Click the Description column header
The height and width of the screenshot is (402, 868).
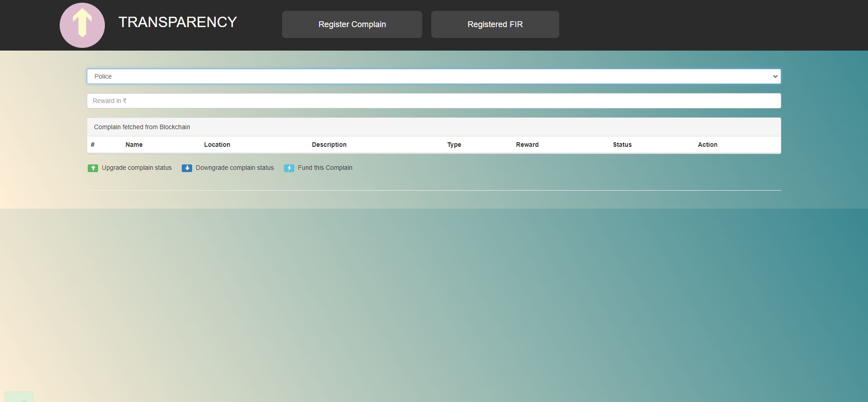tap(329, 145)
